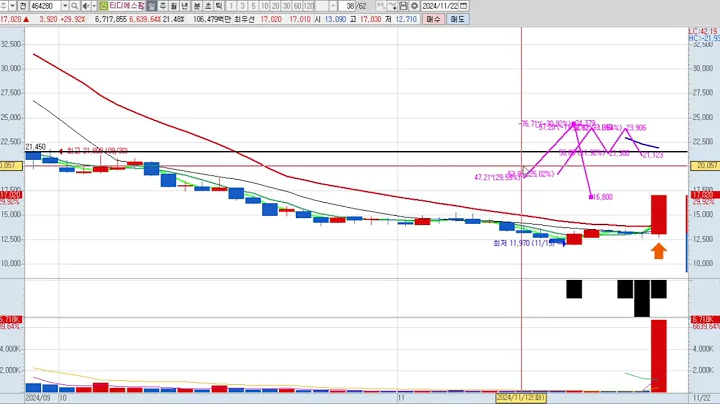Click the open price 13,090

coord(335,19)
